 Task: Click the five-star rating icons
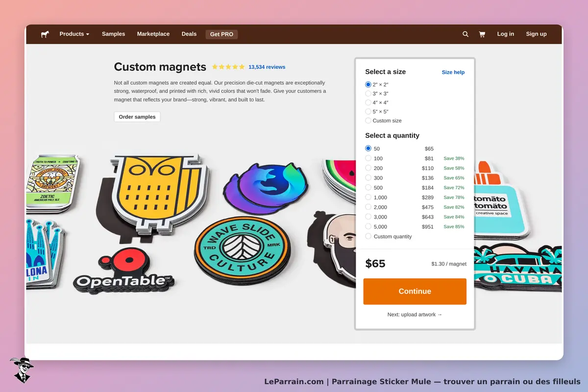tap(228, 67)
